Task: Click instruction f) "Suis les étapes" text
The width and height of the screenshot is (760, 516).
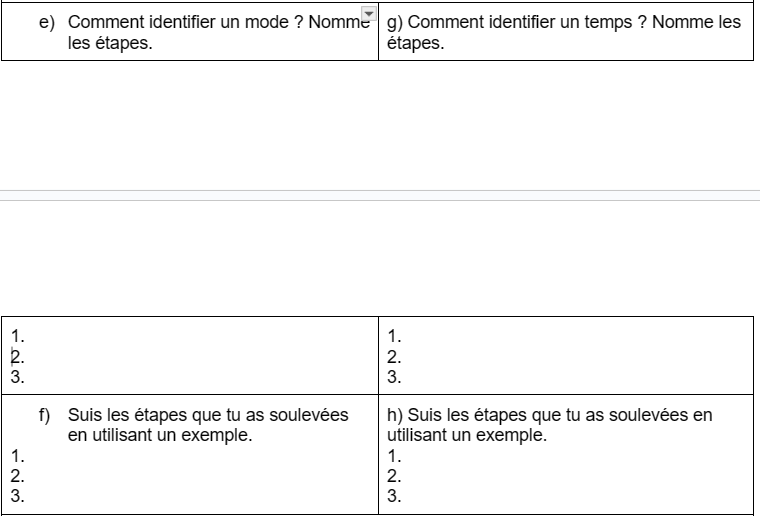Action: click(x=208, y=416)
